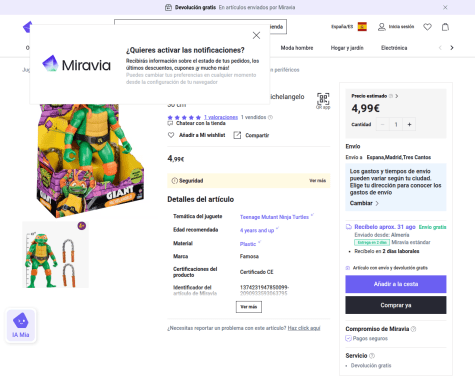The width and height of the screenshot is (475, 380).
Task: Open Hogar y jardín category
Action: [x=347, y=48]
